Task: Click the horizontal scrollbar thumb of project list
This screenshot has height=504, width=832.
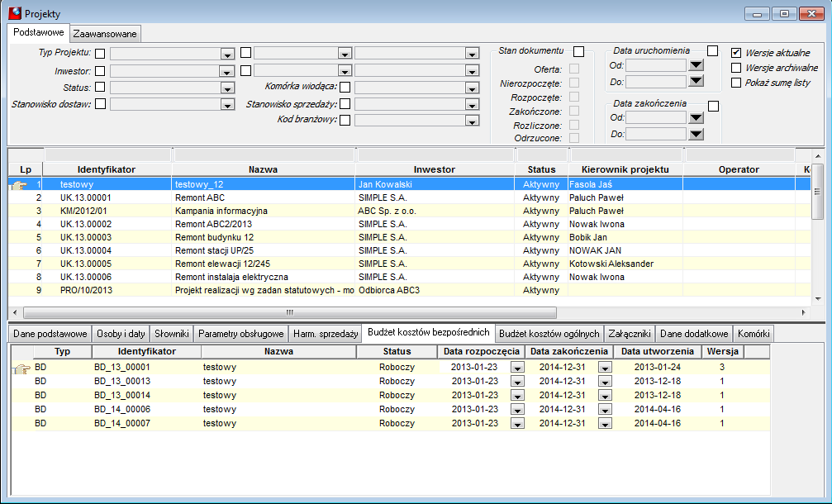Action: 290,312
